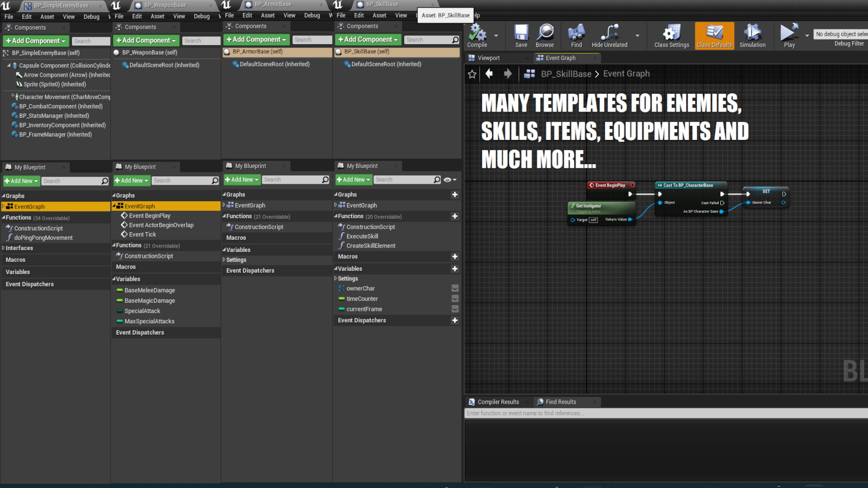Open Asset menu in BP_ArmorBase window
The width and height of the screenshot is (868, 488).
(268, 15)
